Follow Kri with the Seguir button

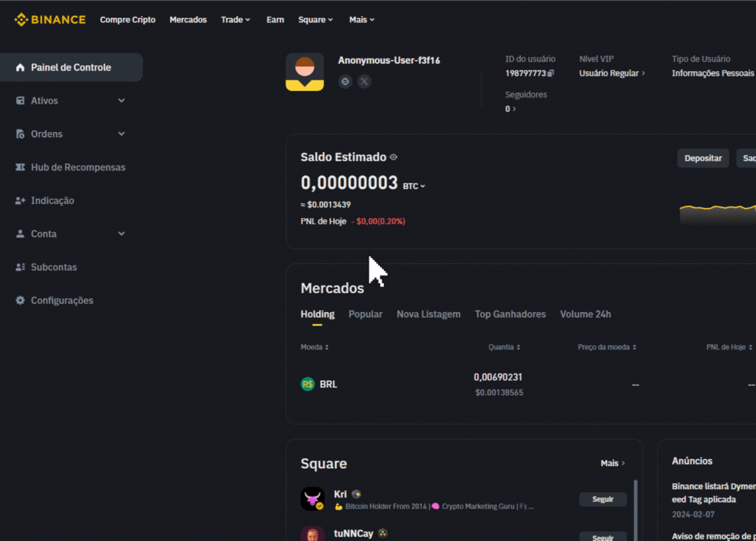603,499
